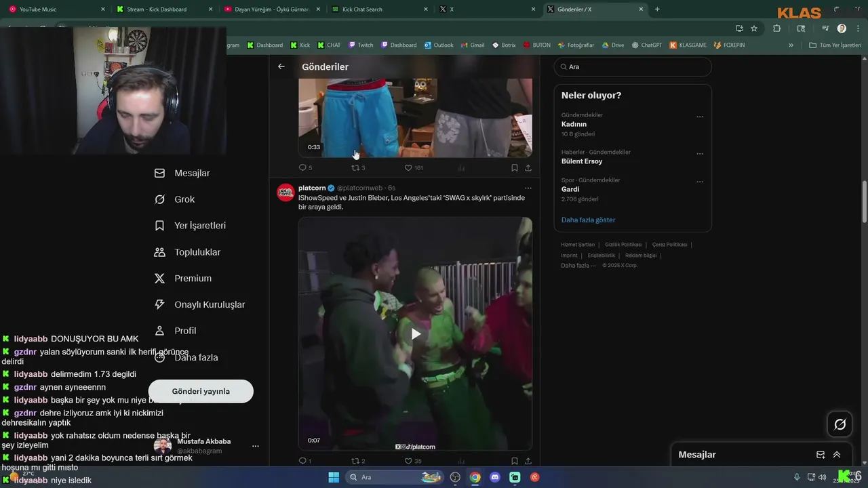Open ChatGPT bookmark in bookmarks bar
Screen dimensions: 868x488
click(647, 45)
